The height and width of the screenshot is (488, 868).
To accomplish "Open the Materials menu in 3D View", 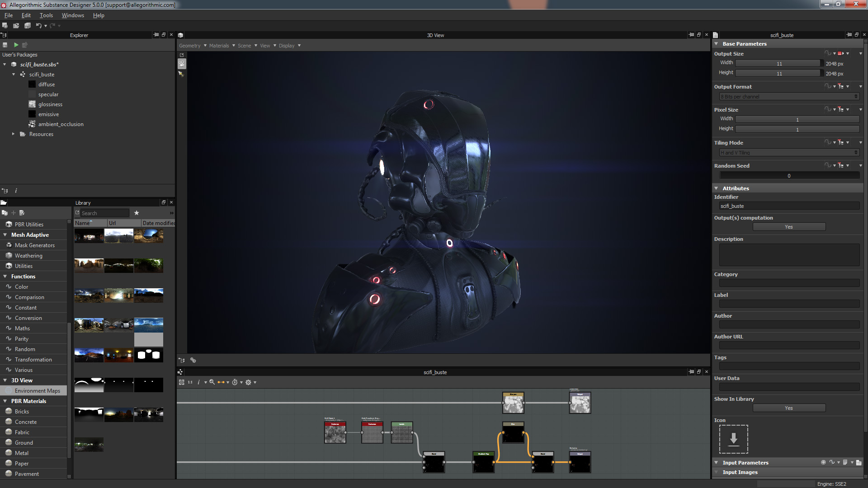I will coord(219,45).
